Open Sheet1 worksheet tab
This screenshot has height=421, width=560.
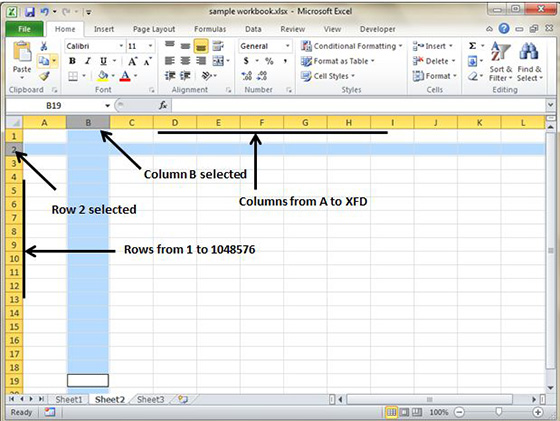point(69,399)
